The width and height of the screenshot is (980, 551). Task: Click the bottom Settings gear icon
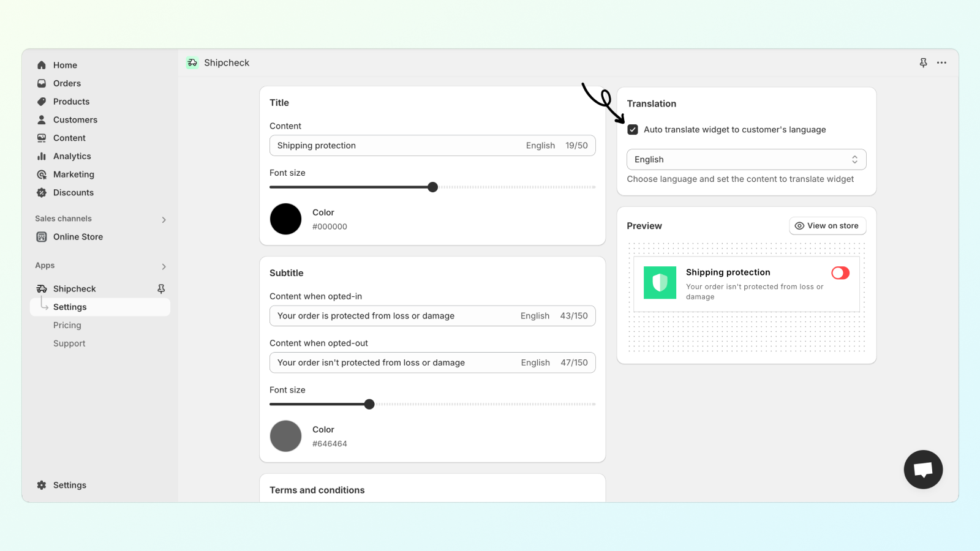[42, 485]
